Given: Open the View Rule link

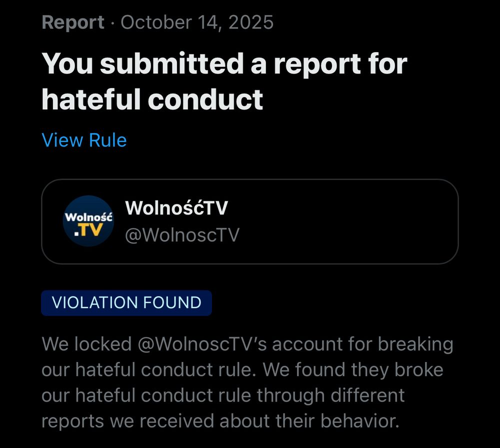Looking at the screenshot, I should pyautogui.click(x=84, y=140).
